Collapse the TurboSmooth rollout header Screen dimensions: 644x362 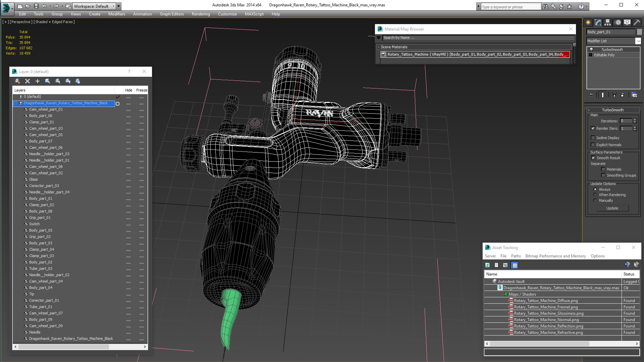[612, 110]
